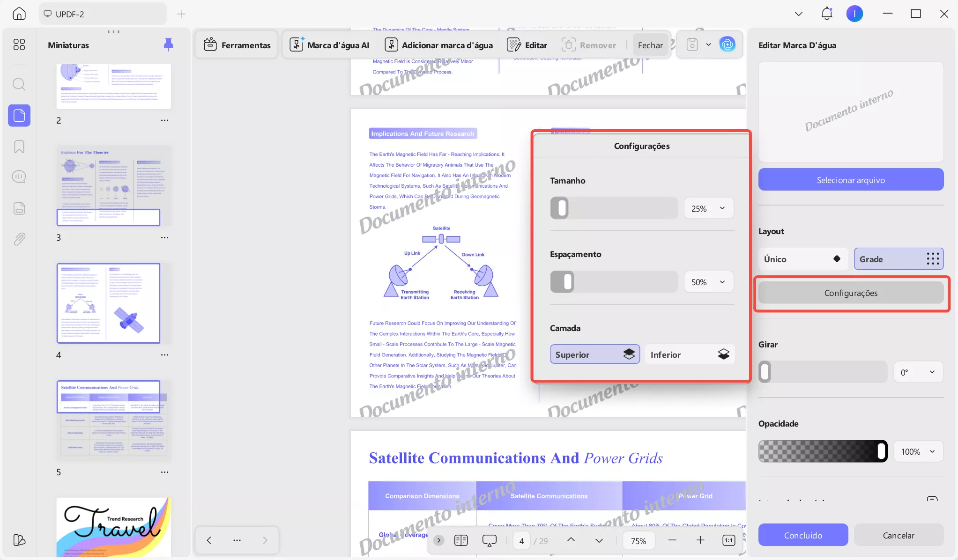958x560 pixels.
Task: Open the Girar angle dropdown
Action: click(918, 372)
